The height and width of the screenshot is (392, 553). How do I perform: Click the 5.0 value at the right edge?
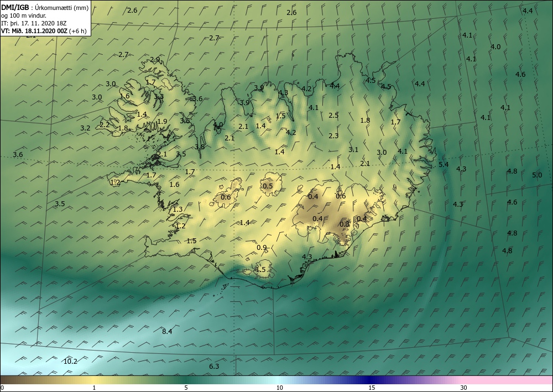click(537, 175)
